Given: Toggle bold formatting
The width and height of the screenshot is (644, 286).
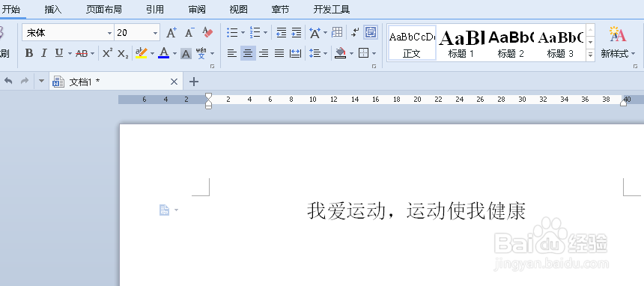Looking at the screenshot, I should click(x=28, y=53).
